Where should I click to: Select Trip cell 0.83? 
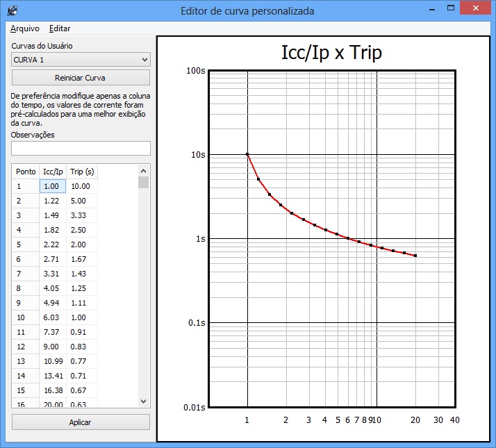tap(82, 347)
